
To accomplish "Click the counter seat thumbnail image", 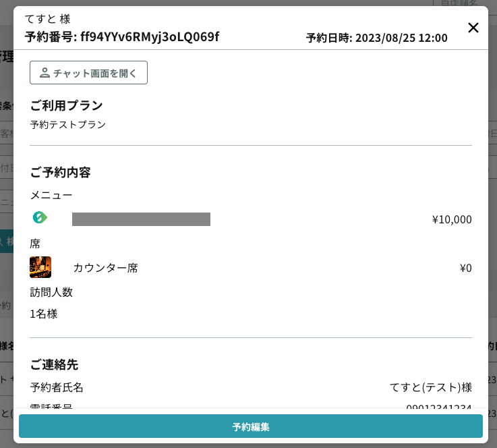I will (40, 267).
